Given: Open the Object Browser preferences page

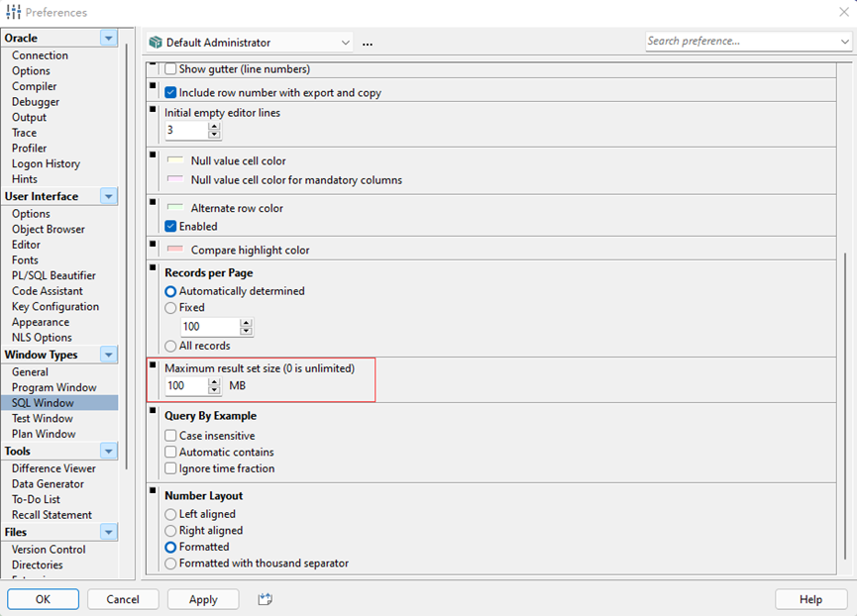Looking at the screenshot, I should (x=49, y=229).
